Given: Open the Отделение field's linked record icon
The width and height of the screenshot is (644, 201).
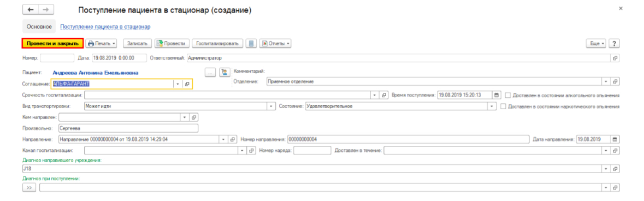Looking at the screenshot, I should (x=615, y=82).
